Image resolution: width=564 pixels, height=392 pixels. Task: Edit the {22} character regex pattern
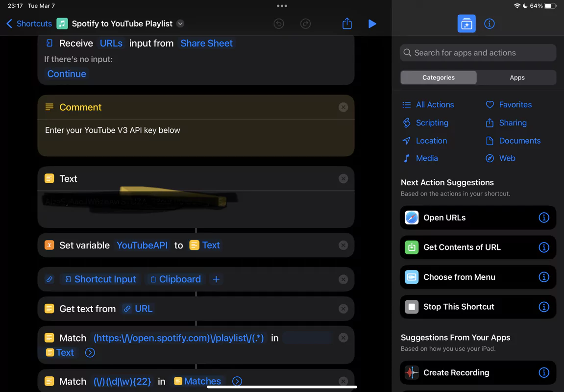point(123,381)
